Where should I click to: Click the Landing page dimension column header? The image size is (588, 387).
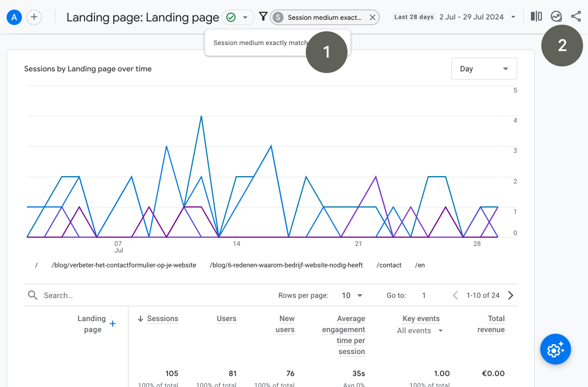pos(92,324)
